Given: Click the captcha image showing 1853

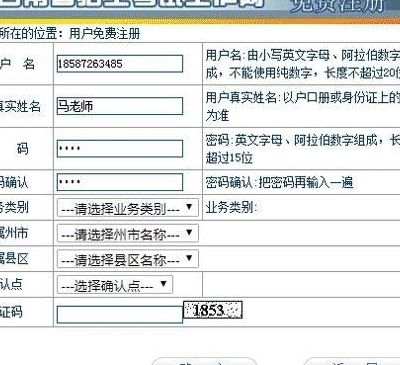Looking at the screenshot, I should point(213,310).
